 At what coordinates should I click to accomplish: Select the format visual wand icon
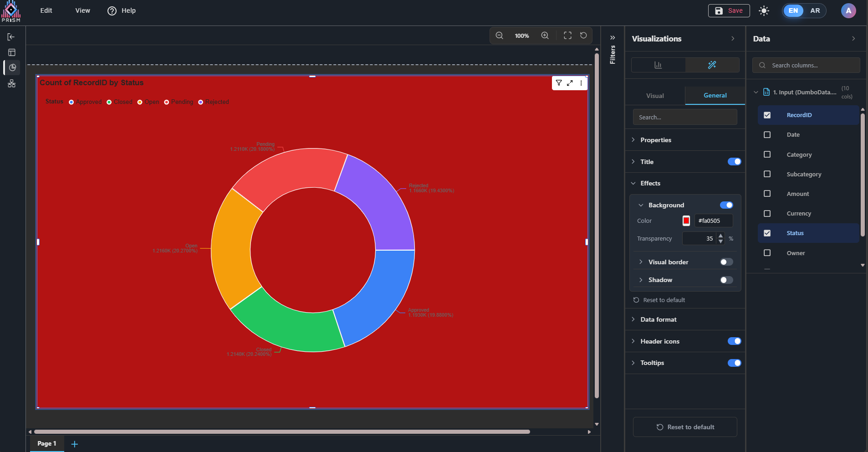pyautogui.click(x=712, y=65)
